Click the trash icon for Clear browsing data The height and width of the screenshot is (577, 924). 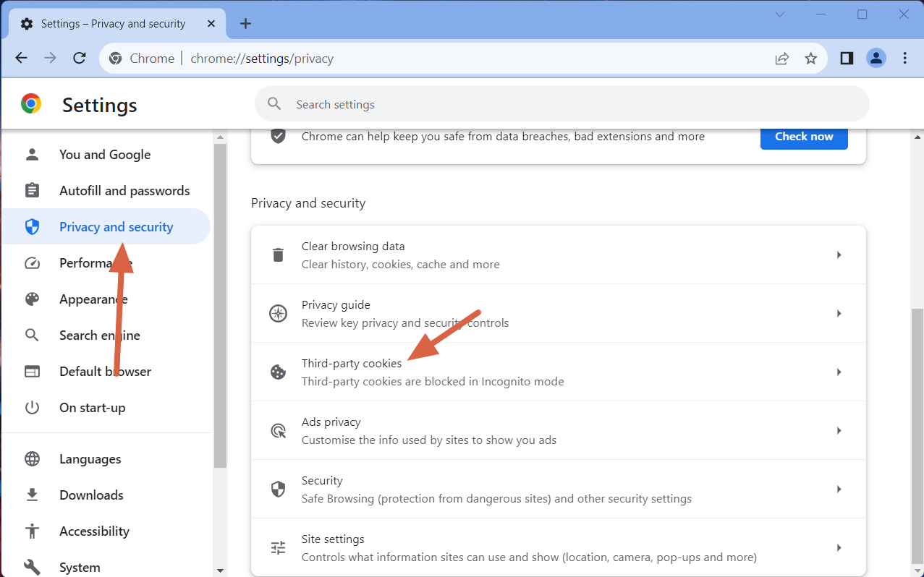pos(278,255)
